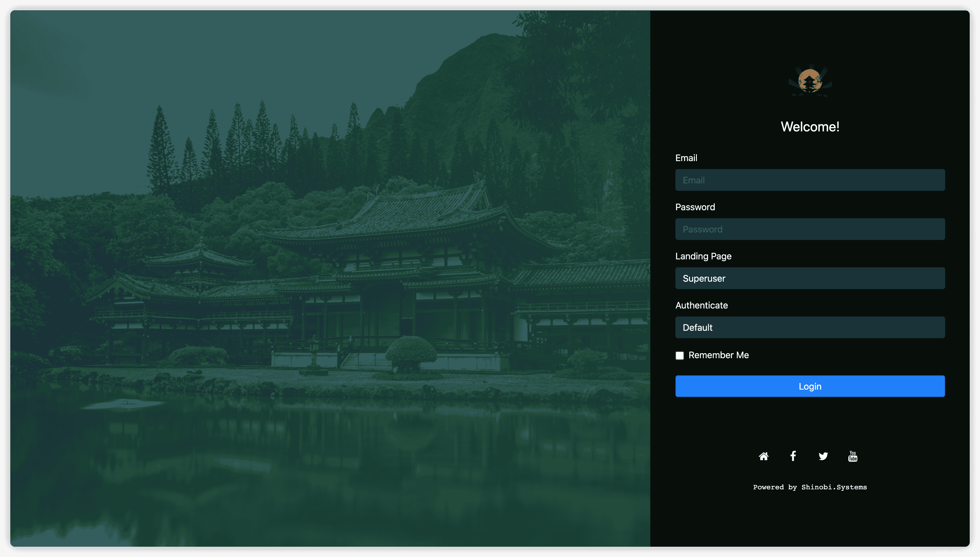Focus the Password input field
The image size is (980, 557).
point(810,229)
